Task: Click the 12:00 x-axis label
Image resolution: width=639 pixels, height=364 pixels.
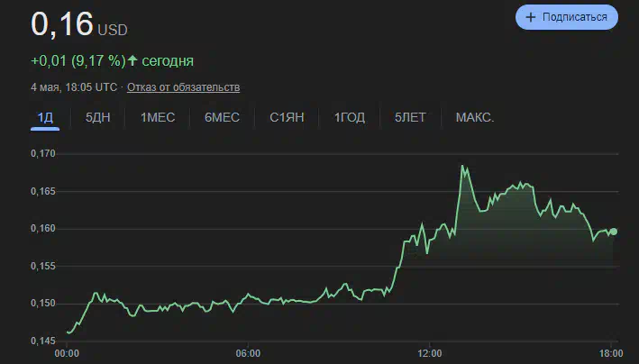Action: [430, 353]
